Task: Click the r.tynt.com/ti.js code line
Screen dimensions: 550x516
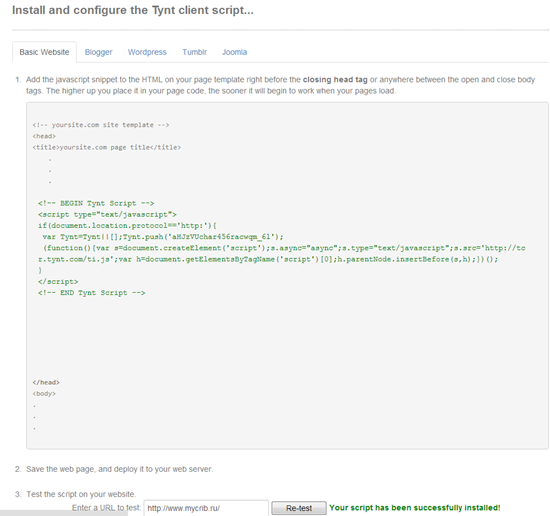Action: (x=268, y=259)
